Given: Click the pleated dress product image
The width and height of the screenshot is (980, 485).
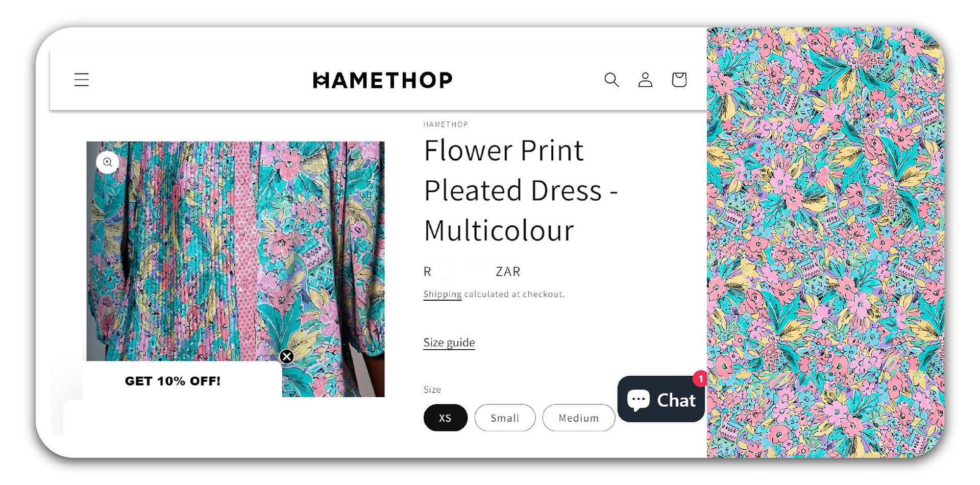Looking at the screenshot, I should coord(235,269).
